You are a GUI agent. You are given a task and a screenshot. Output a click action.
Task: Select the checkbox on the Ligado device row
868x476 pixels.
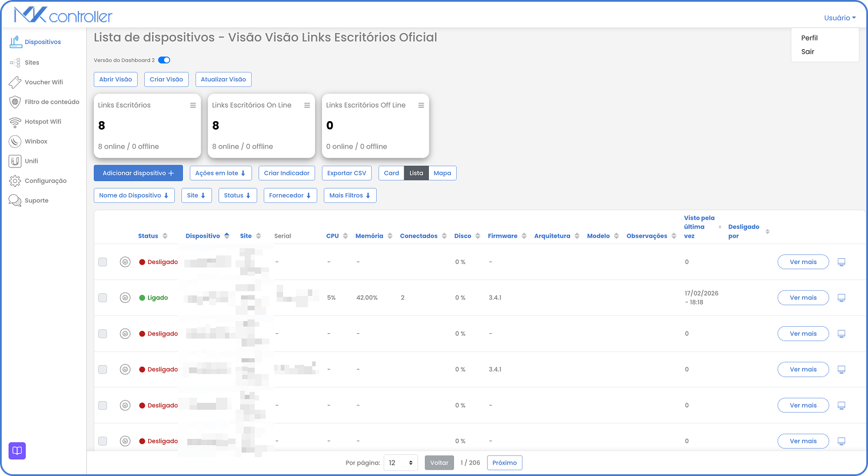coord(102,297)
